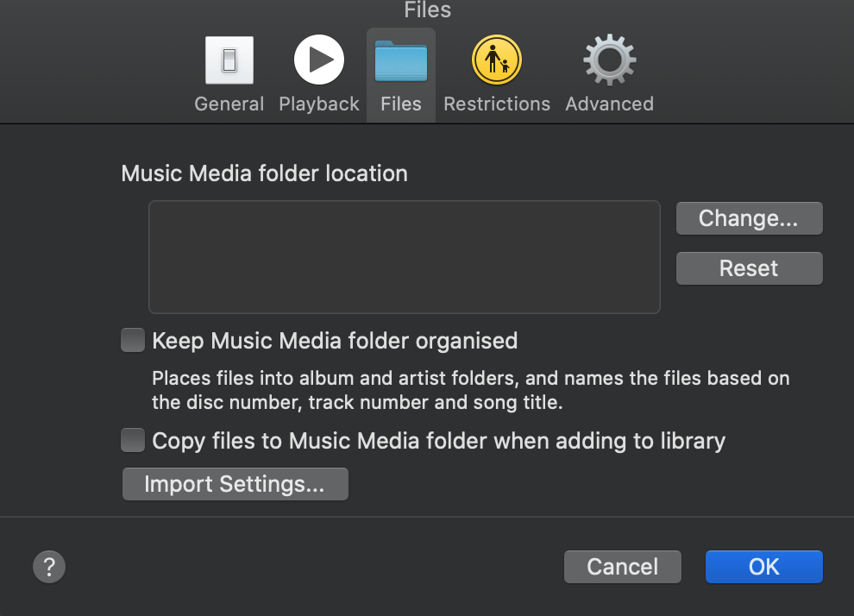Cancel the preferences dialog

(x=623, y=567)
